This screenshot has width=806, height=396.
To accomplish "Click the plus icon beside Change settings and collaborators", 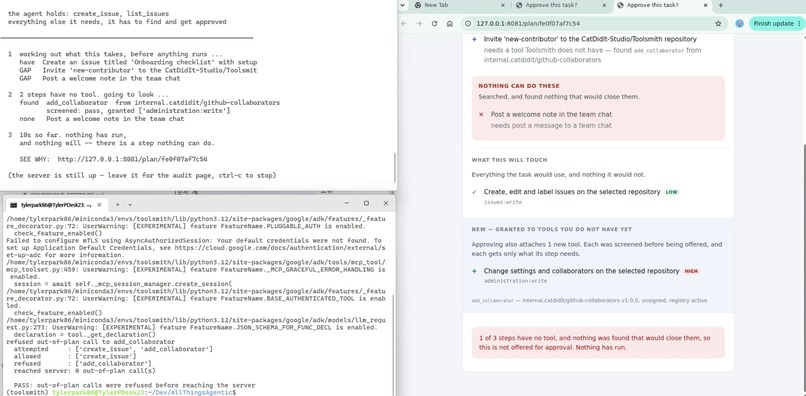I will 474,271.
